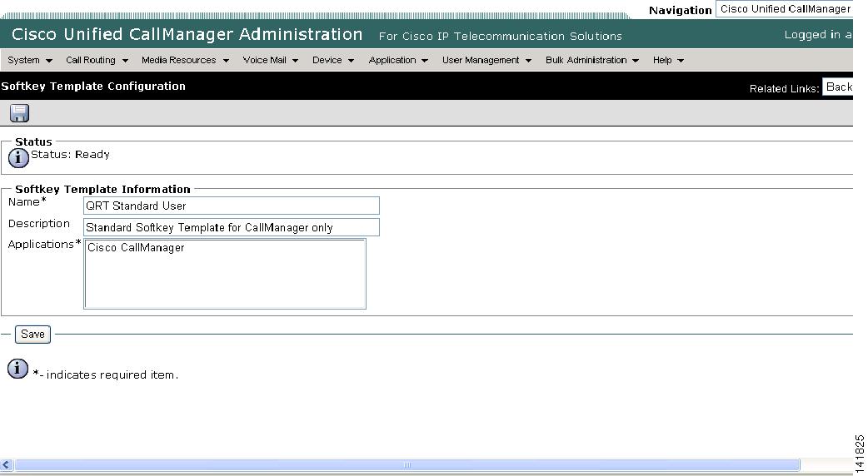Open the Bulk Administration menu
Image resolution: width=868 pixels, height=476 pixels.
tap(591, 60)
